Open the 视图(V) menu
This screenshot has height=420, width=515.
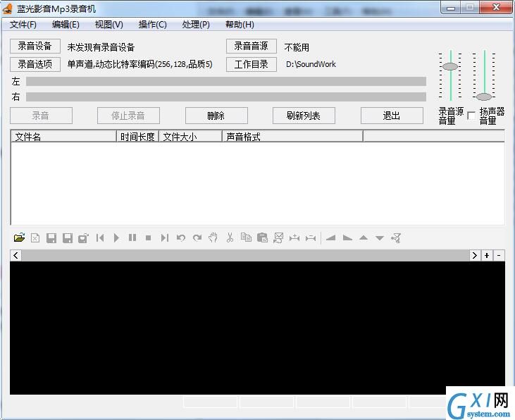[108, 25]
